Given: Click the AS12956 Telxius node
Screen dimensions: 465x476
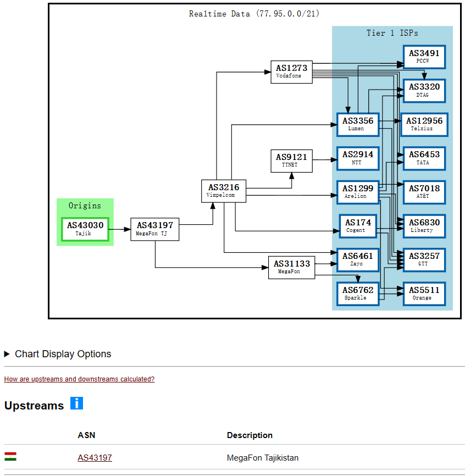Looking at the screenshot, I should coord(424,125).
